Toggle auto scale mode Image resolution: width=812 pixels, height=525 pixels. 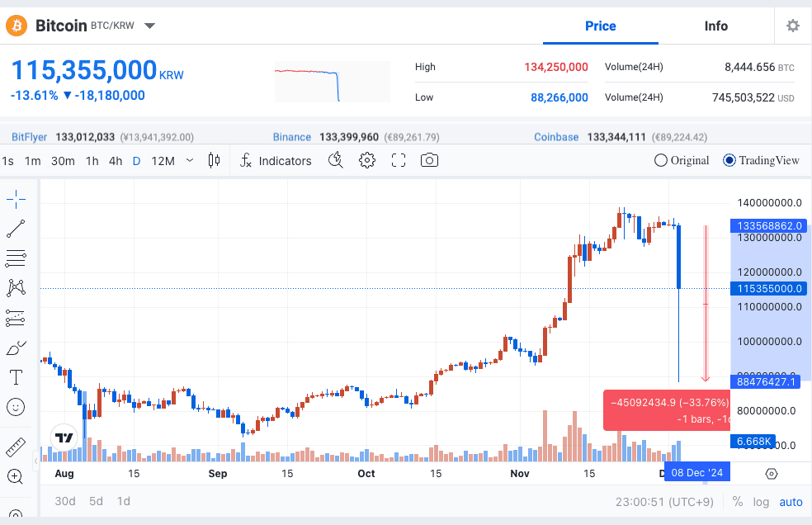[x=791, y=502]
